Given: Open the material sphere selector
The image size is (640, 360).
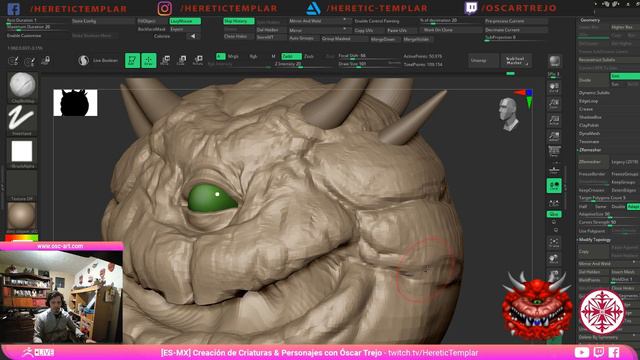Looking at the screenshot, I should coord(22,217).
